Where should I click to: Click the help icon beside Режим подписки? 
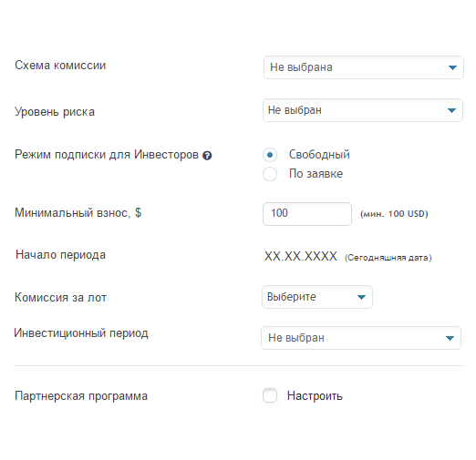(x=207, y=156)
